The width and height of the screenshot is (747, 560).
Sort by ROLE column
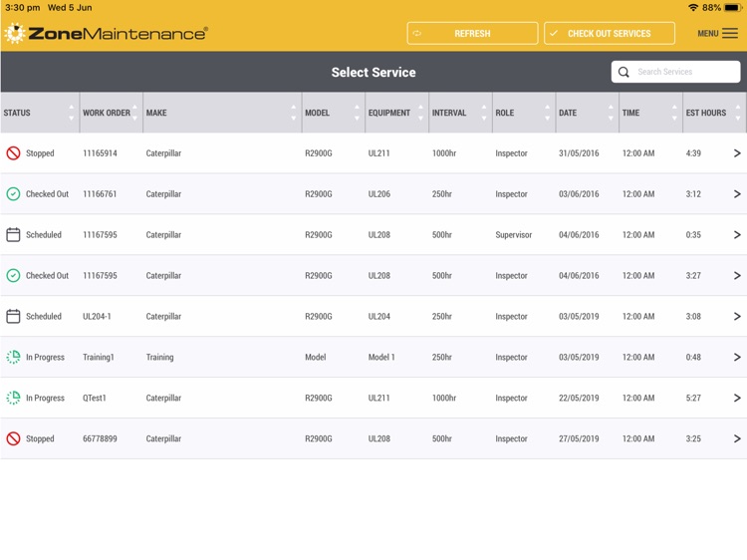point(524,113)
